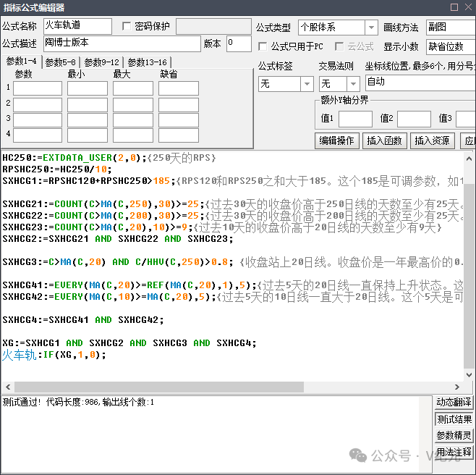The image size is (476, 475).
Task: Click the 插入资源 button
Action: click(x=433, y=140)
